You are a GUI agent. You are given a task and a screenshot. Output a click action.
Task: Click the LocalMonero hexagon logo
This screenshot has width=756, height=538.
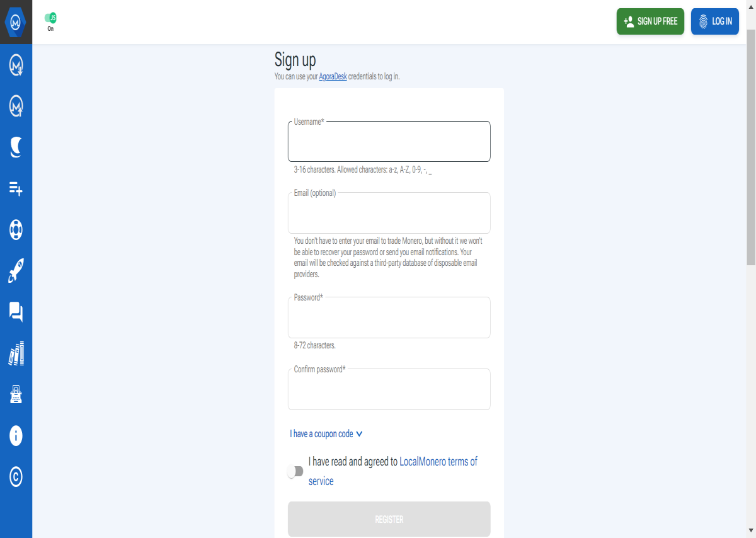click(16, 22)
